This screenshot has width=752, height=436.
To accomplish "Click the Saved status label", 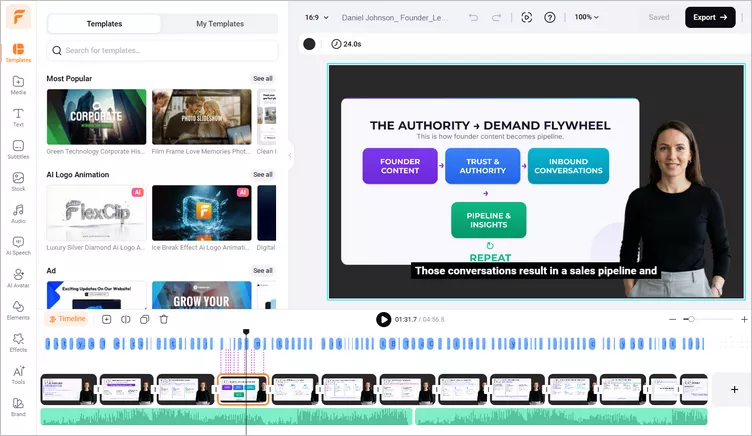I will 658,17.
